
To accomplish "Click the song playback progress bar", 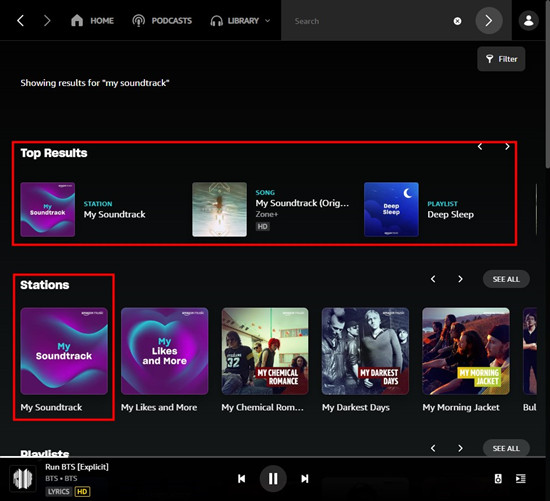I will [273, 457].
